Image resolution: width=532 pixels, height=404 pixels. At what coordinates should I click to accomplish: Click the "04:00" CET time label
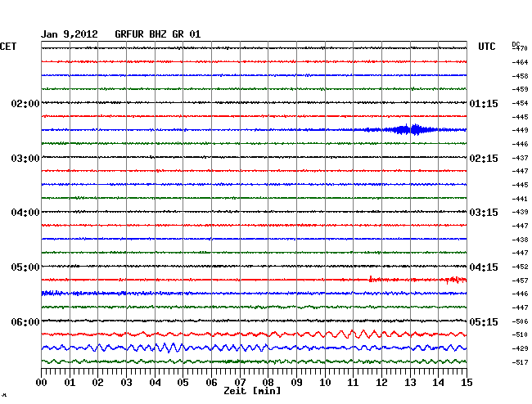(25, 213)
